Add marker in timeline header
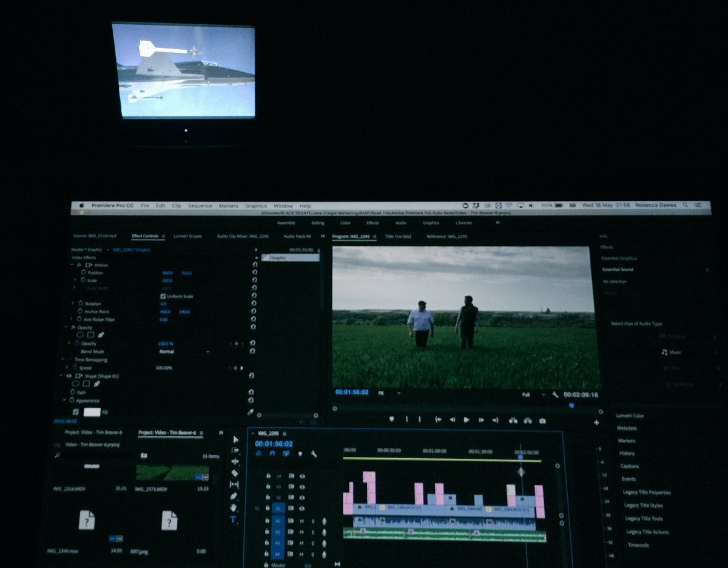This screenshot has width=728, height=568. coord(300,453)
